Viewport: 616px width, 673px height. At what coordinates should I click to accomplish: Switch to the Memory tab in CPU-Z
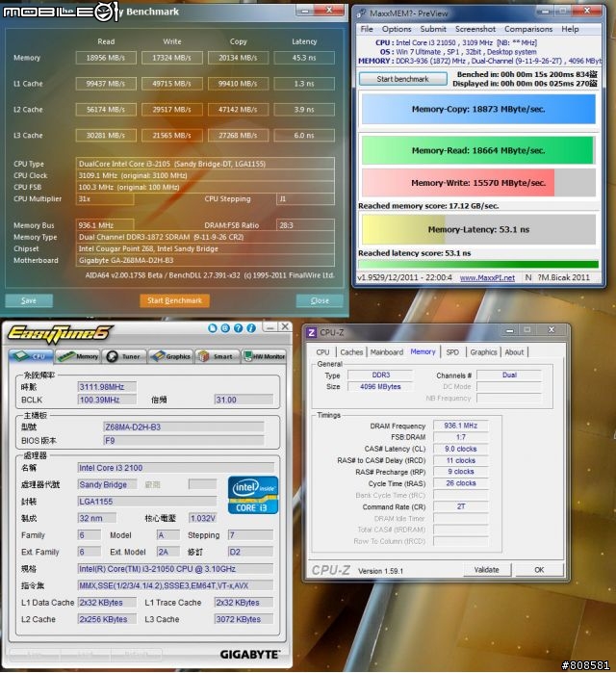[x=423, y=352]
